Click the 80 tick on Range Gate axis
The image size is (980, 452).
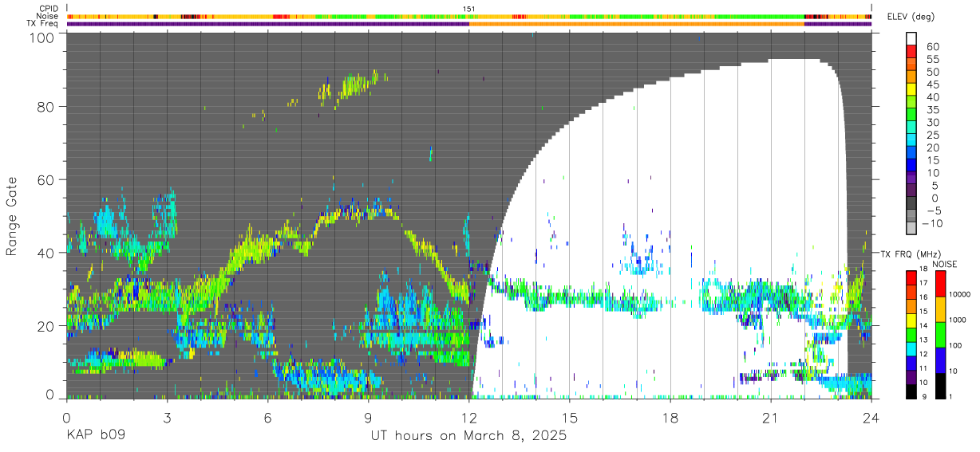(47, 108)
